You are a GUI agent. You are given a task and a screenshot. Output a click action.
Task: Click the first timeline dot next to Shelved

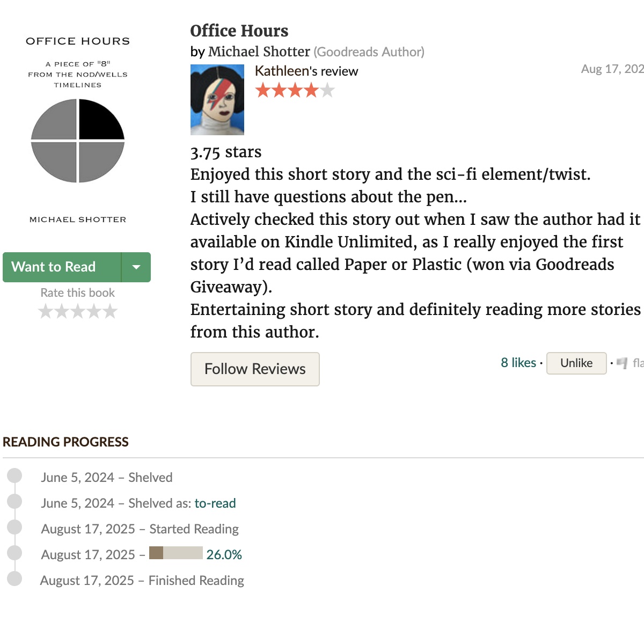click(14, 475)
